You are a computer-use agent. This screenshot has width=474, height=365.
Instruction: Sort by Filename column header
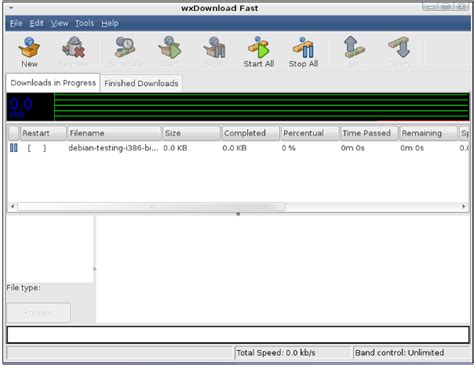[x=114, y=133]
